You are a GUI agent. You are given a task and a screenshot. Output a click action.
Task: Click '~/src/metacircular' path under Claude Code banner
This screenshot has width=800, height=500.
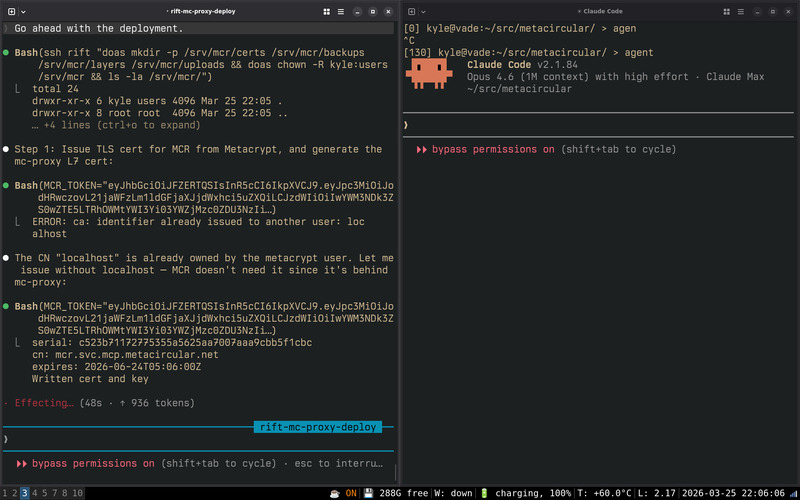tap(519, 89)
